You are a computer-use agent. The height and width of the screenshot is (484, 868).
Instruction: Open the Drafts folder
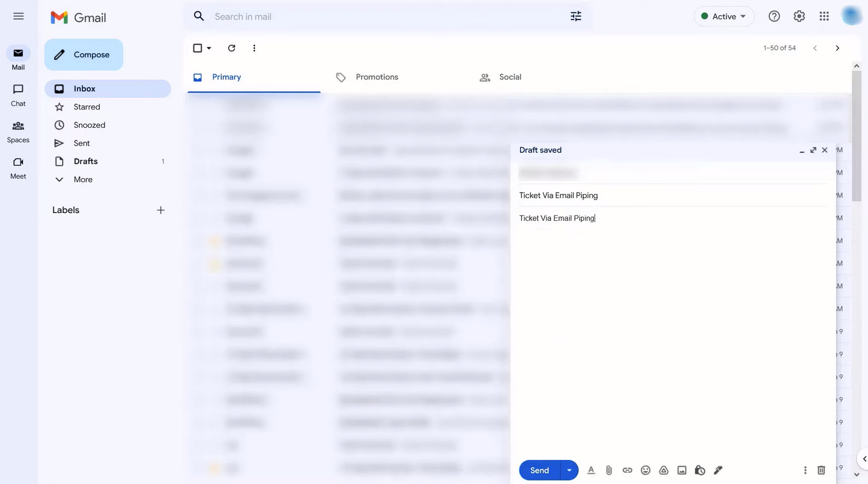pyautogui.click(x=85, y=161)
